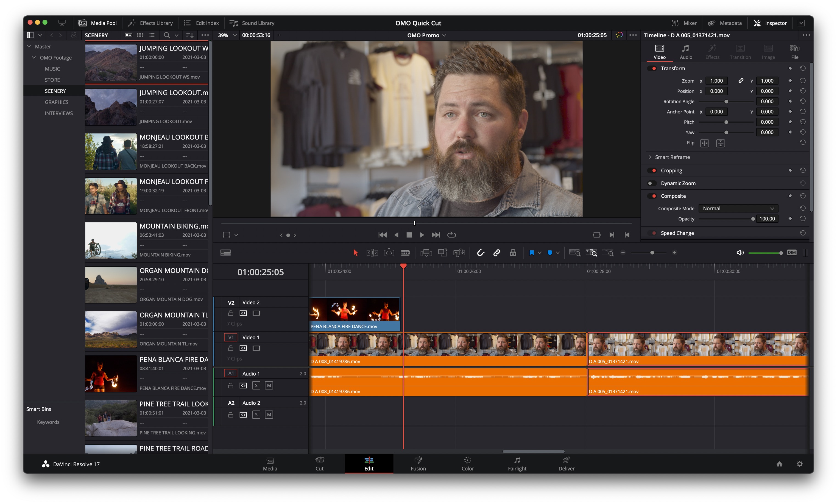Collapse the OMO Footage folder
This screenshot has width=837, height=504.
click(34, 58)
